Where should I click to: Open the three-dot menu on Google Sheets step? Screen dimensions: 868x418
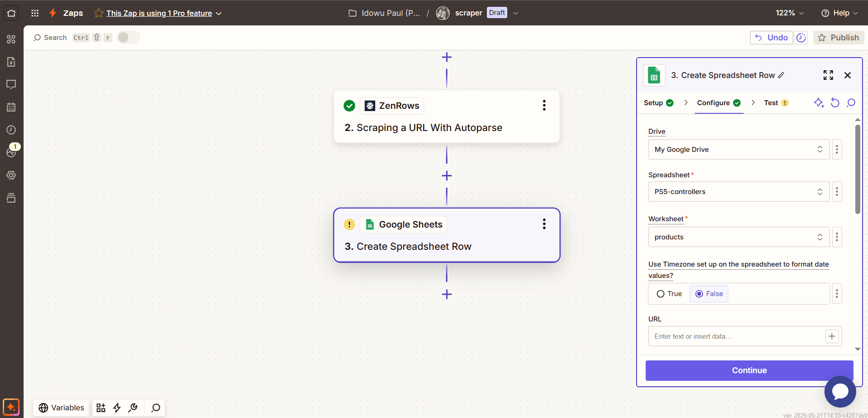click(544, 224)
